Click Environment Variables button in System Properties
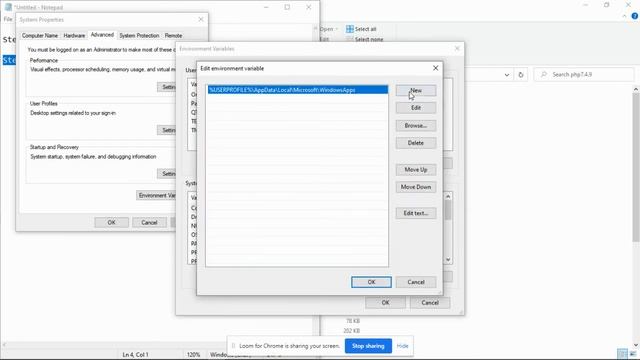Screen dimensions: 640x360 point(157,195)
